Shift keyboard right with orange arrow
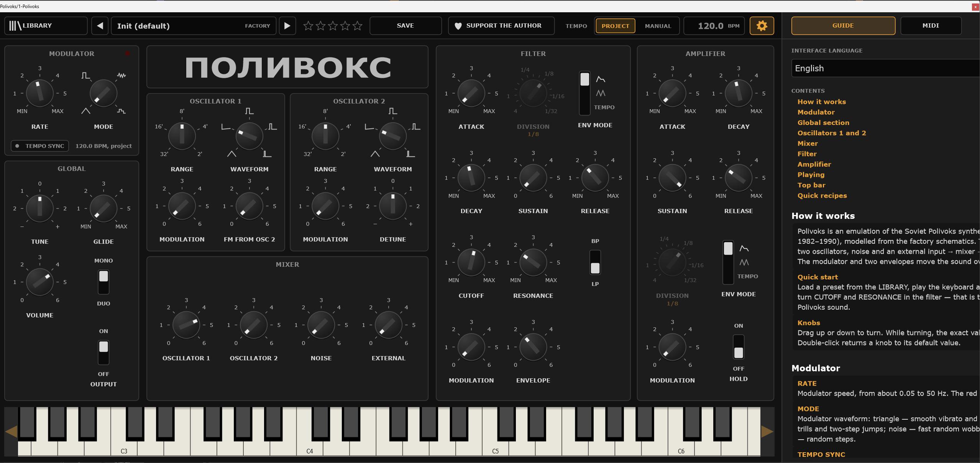The width and height of the screenshot is (980, 463). [x=767, y=431]
